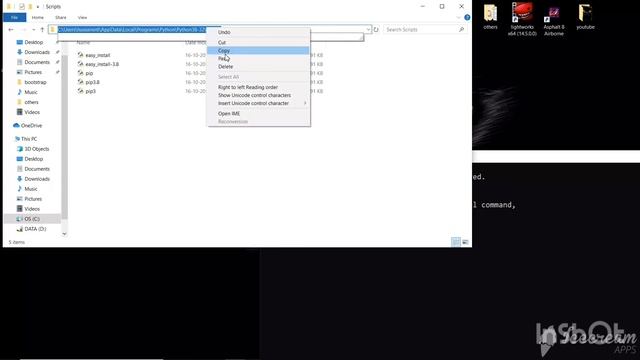Go up one folder level arrow

pyautogui.click(x=42, y=30)
